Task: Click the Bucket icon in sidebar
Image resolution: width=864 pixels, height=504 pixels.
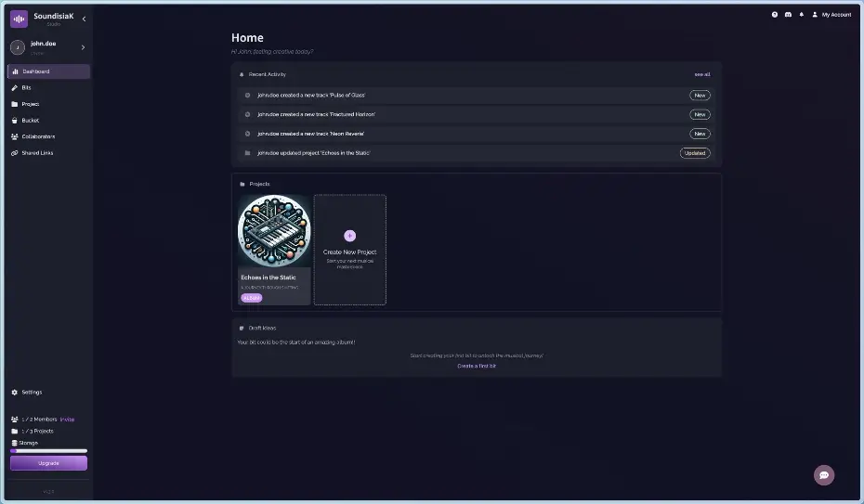Action: pyautogui.click(x=15, y=120)
